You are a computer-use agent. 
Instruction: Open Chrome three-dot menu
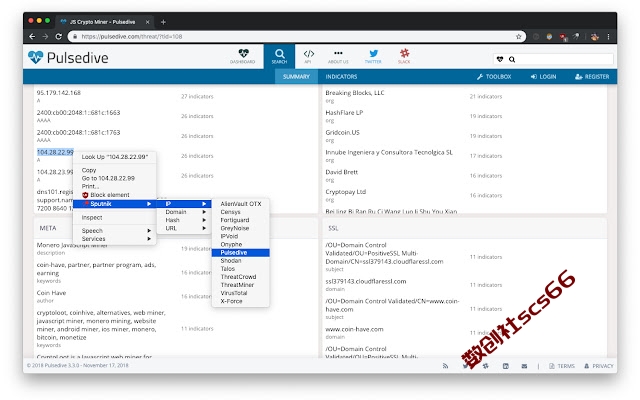tap(608, 36)
